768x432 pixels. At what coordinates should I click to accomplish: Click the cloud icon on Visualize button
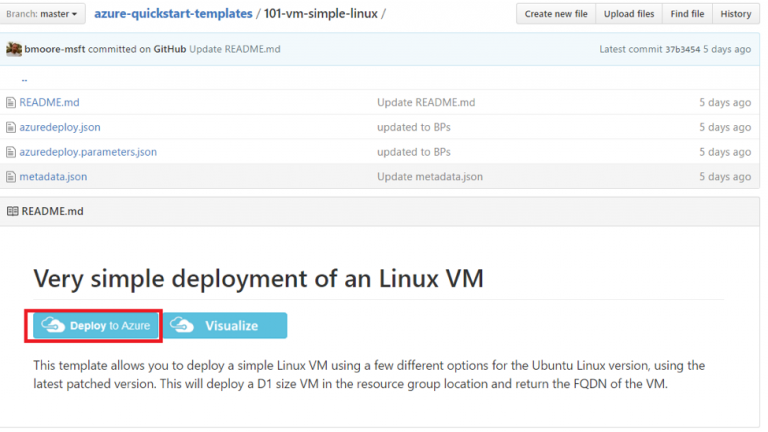[x=182, y=325]
